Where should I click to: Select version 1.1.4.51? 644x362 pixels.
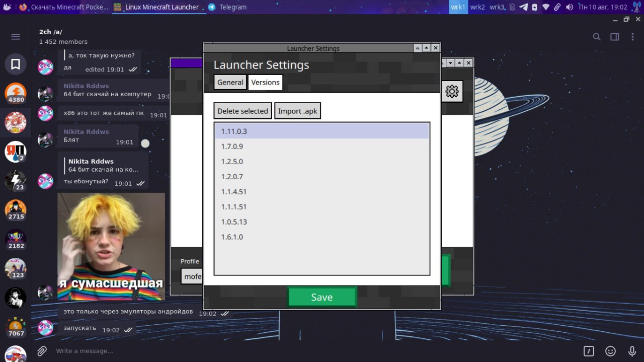click(322, 192)
